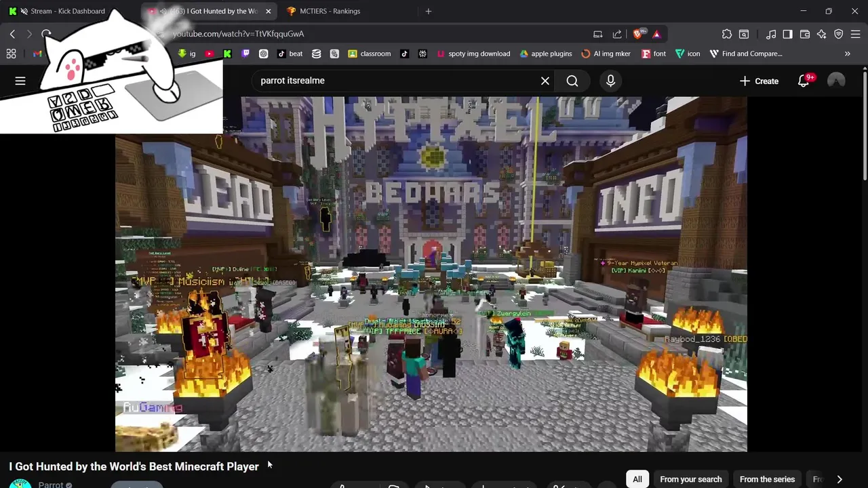Select the 'From the series' chip
Image resolution: width=868 pixels, height=488 pixels.
click(x=767, y=479)
